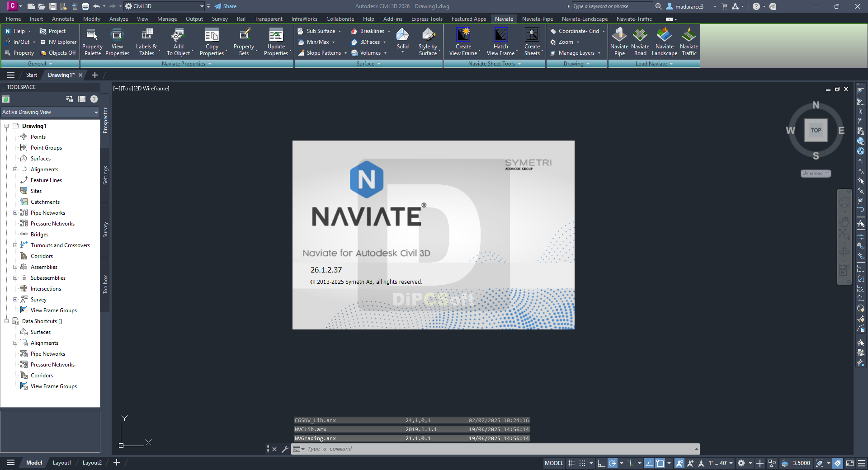The height and width of the screenshot is (470, 868).
Task: Switch to Layout1 tab
Action: click(62, 463)
